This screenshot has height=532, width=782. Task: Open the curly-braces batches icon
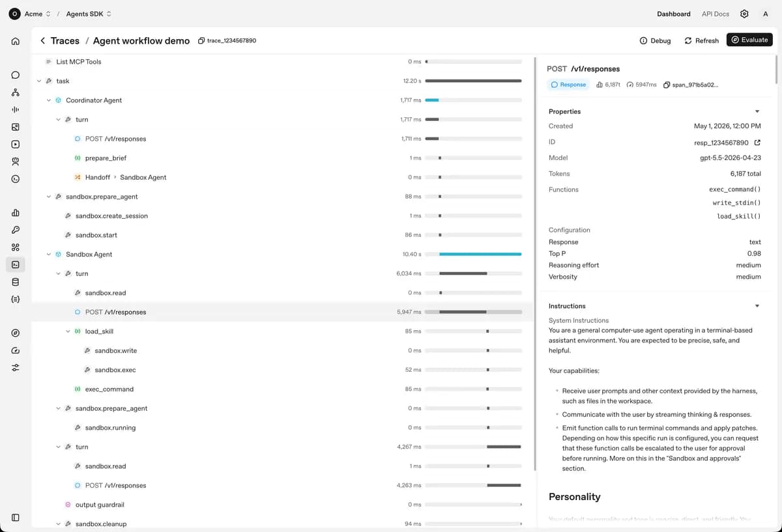[16, 299]
